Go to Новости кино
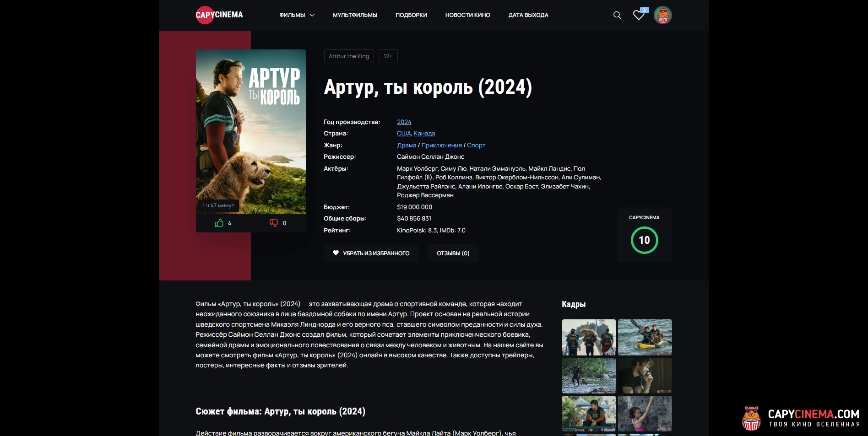Viewport: 868px width, 436px height. tap(467, 15)
